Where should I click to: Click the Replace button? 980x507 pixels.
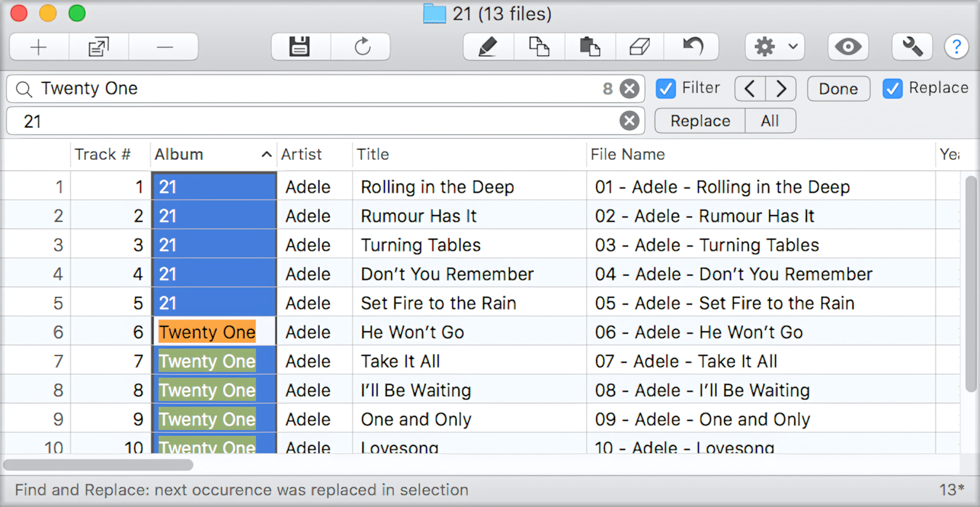[x=700, y=121]
